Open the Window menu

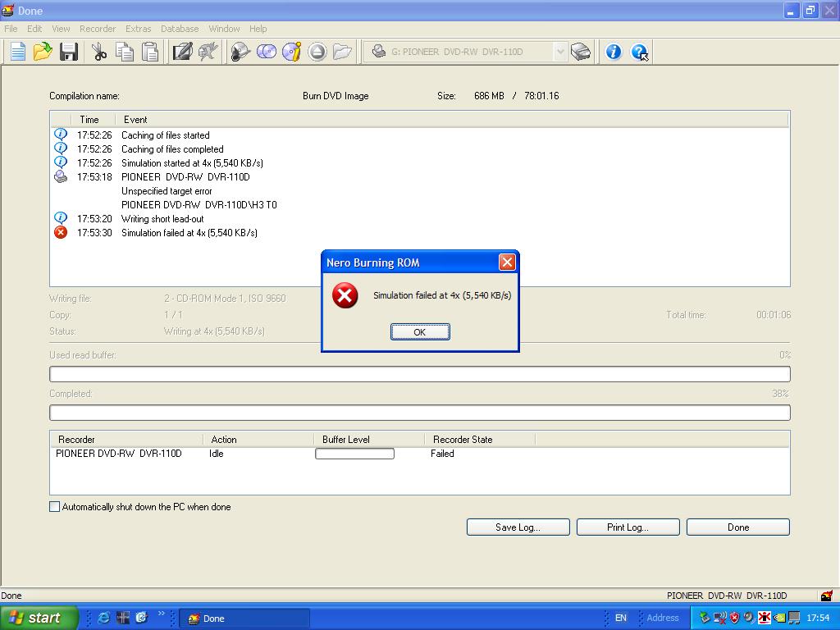224,29
